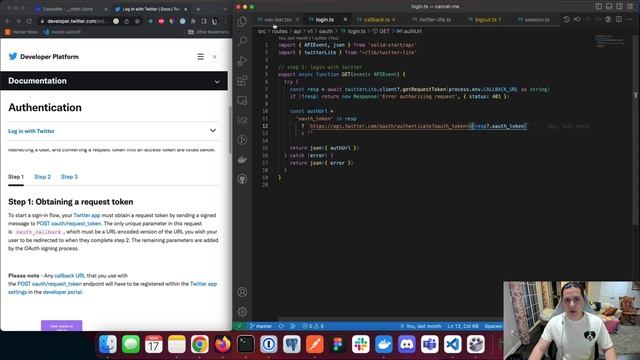Click the purple button at page bottom
This screenshot has height=360, width=640.
62,325
